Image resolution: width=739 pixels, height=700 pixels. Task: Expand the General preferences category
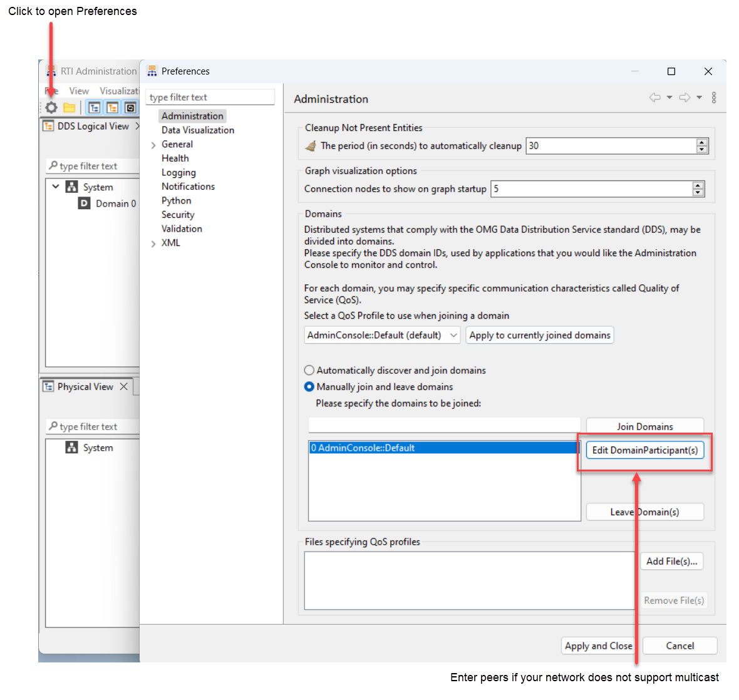click(153, 144)
